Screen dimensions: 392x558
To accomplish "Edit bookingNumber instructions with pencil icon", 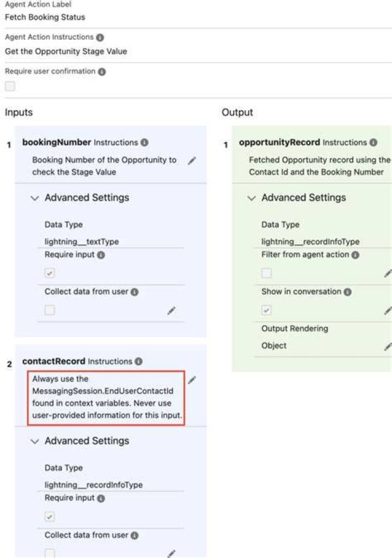I will click(192, 161).
